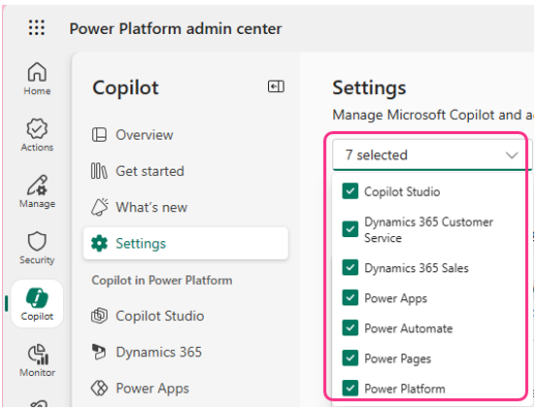Click Manage Microsoft Copilot description text
This screenshot has height=410, width=536.
coord(433,115)
